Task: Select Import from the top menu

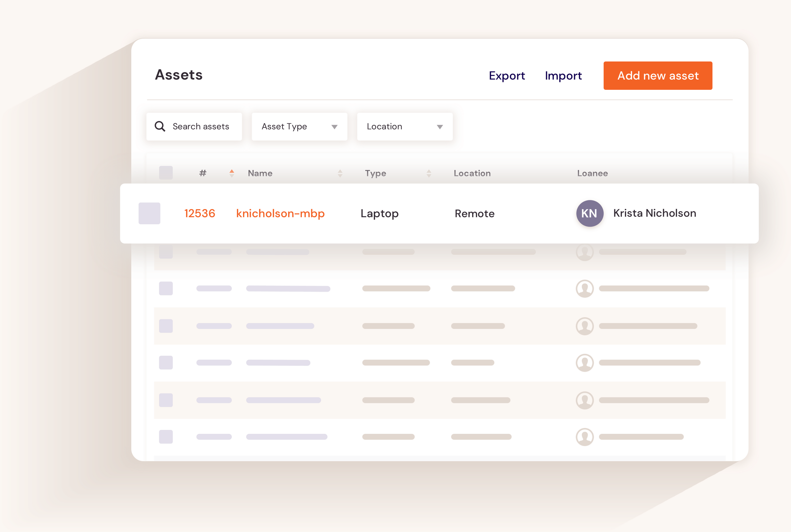Action: click(x=563, y=76)
